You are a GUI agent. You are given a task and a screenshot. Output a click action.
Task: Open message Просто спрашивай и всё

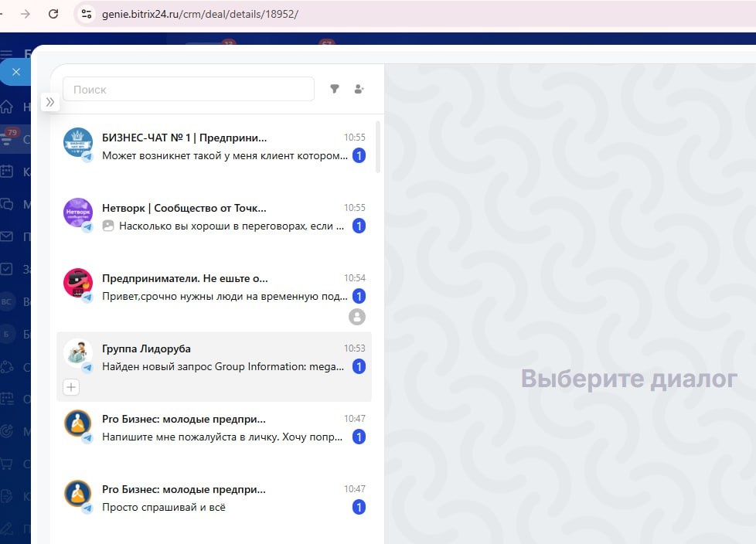pyautogui.click(x=163, y=508)
